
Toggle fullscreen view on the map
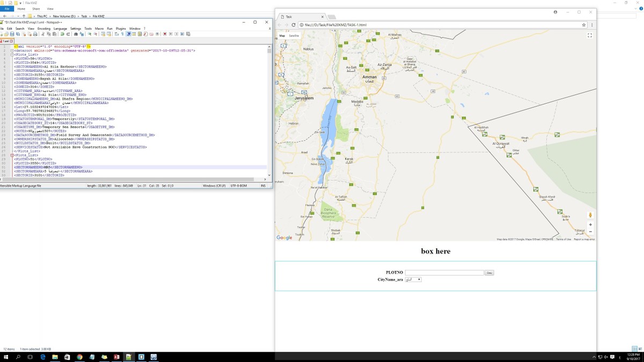pos(590,35)
